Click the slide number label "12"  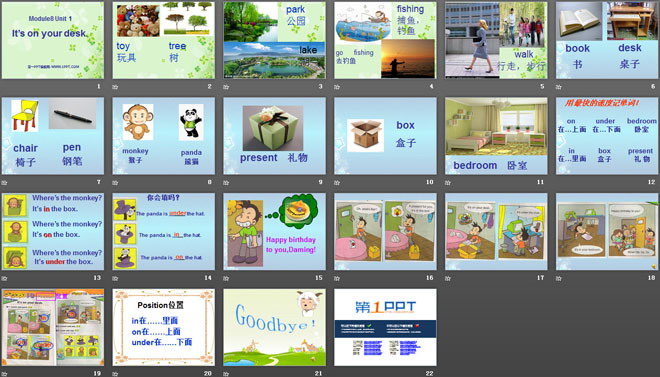652,182
